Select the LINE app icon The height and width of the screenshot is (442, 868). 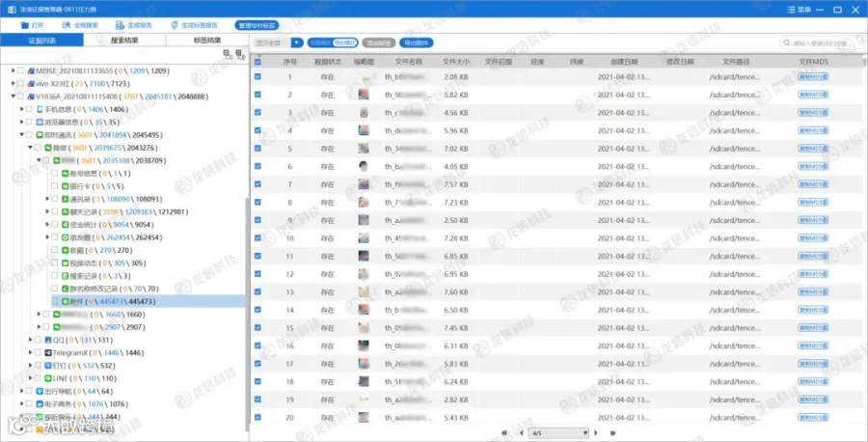[x=48, y=378]
